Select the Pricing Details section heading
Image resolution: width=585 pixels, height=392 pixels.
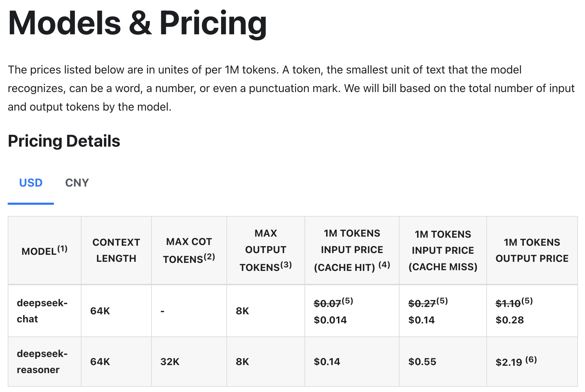(x=64, y=141)
